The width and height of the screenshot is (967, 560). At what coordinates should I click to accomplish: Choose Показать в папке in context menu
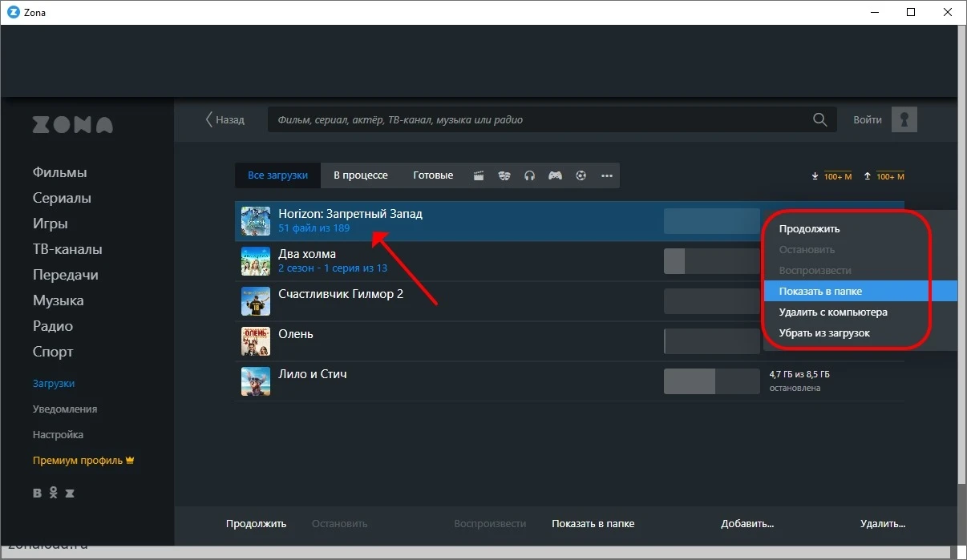pyautogui.click(x=860, y=291)
